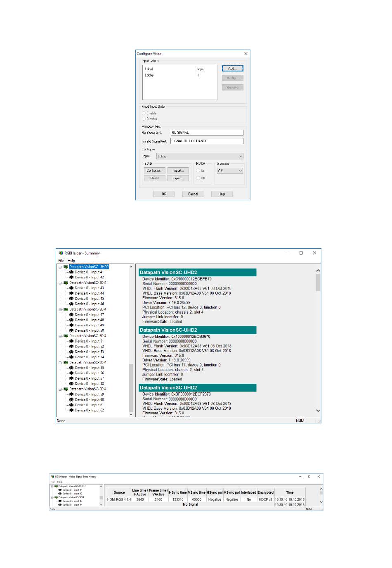Select Enable under Fixed Input Order
The image size is (392, 568).
pos(144,113)
